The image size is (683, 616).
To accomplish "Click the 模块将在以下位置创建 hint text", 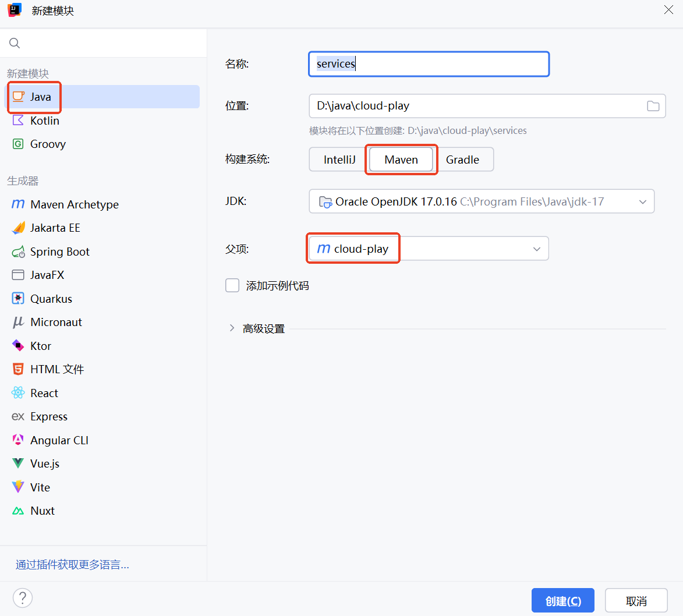I will [417, 130].
